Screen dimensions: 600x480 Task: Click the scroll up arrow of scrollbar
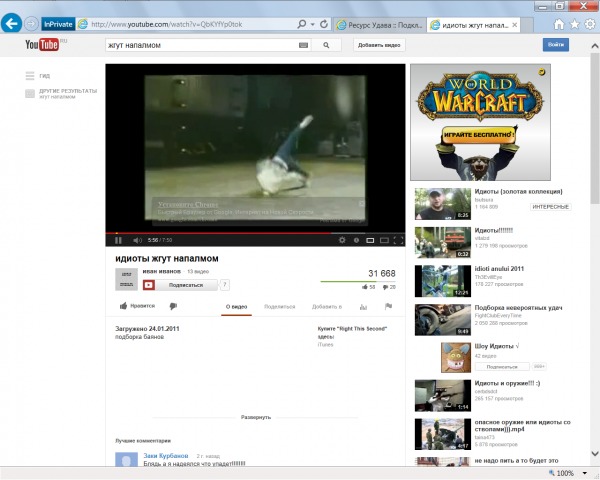click(x=595, y=46)
